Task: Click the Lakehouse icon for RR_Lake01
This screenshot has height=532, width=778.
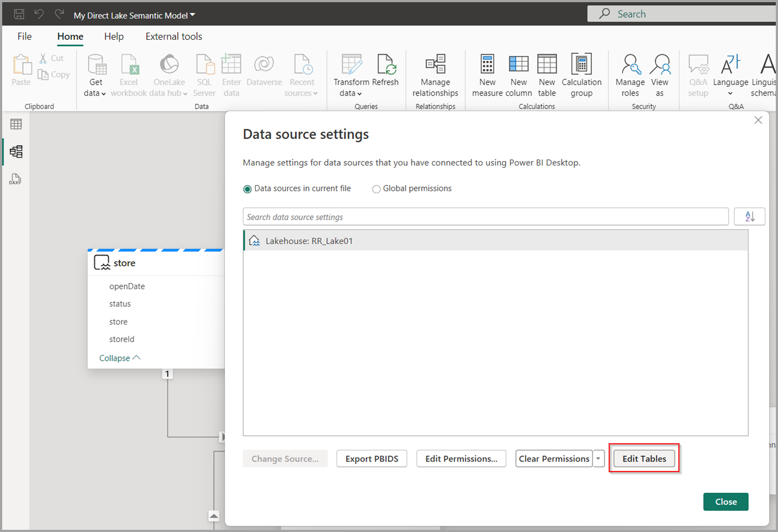Action: (254, 241)
